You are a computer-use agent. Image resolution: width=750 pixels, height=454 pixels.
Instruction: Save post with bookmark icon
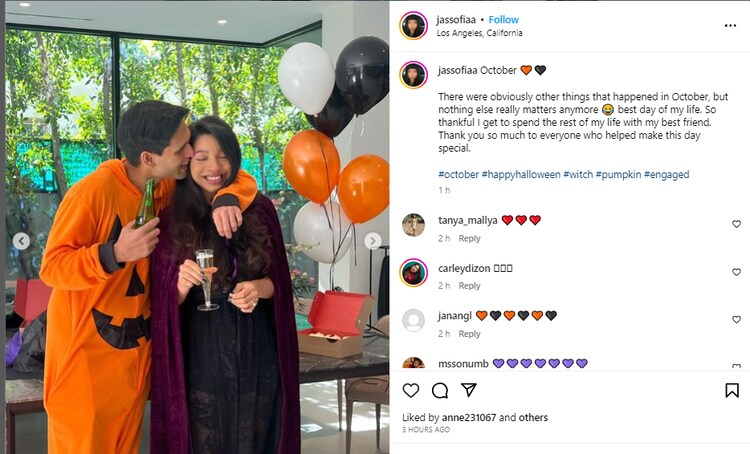(x=732, y=390)
